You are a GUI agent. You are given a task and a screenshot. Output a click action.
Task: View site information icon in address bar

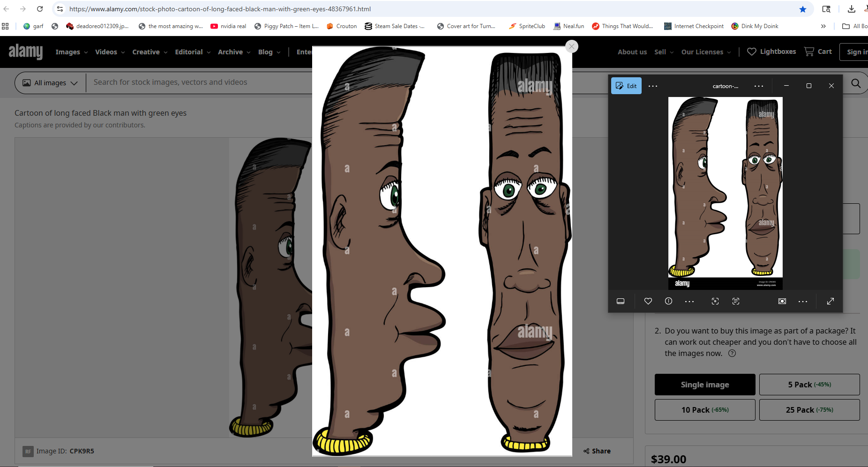(60, 9)
